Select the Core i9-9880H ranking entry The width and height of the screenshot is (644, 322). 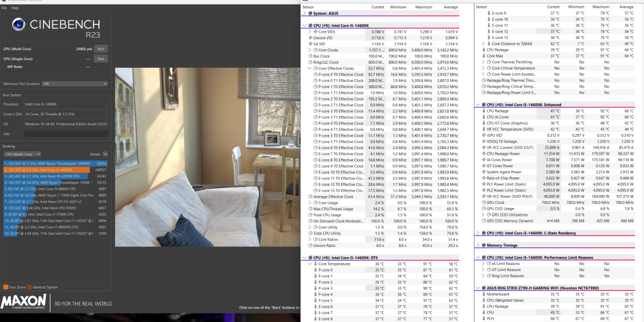click(55, 189)
